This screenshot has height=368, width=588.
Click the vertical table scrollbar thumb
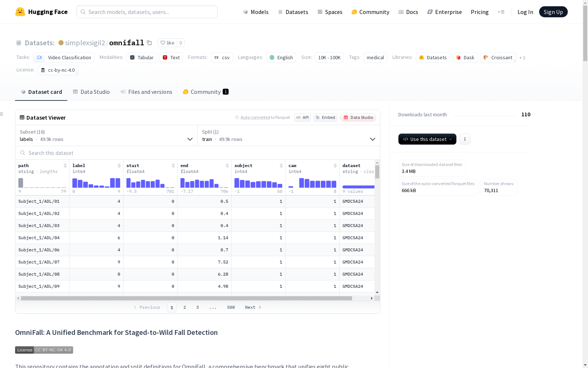(x=377, y=172)
